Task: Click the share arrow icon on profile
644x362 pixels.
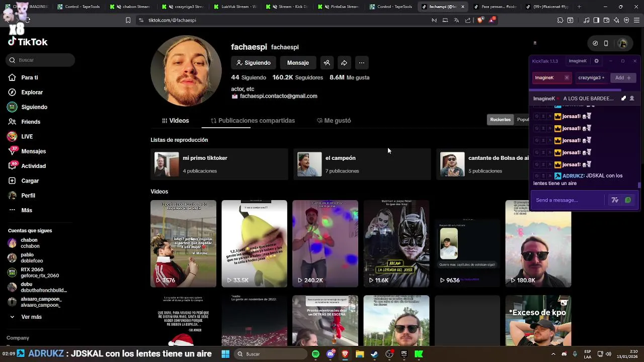Action: [344, 63]
